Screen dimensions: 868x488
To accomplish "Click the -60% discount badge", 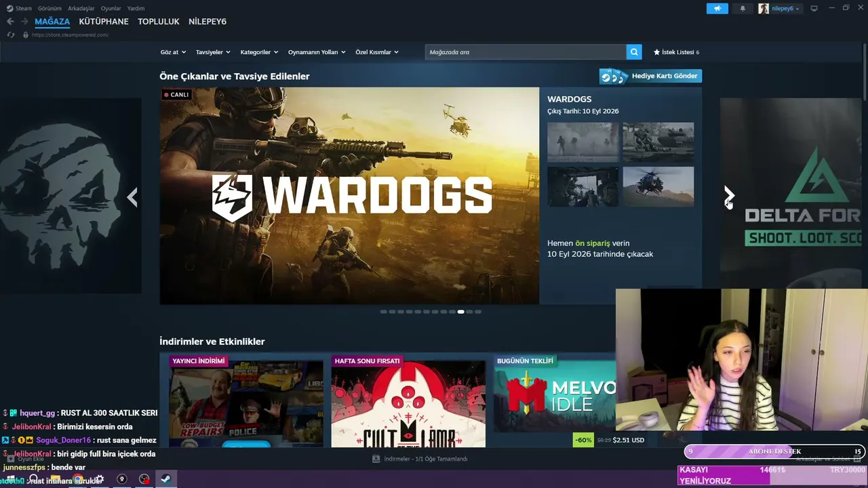I will pyautogui.click(x=583, y=440).
